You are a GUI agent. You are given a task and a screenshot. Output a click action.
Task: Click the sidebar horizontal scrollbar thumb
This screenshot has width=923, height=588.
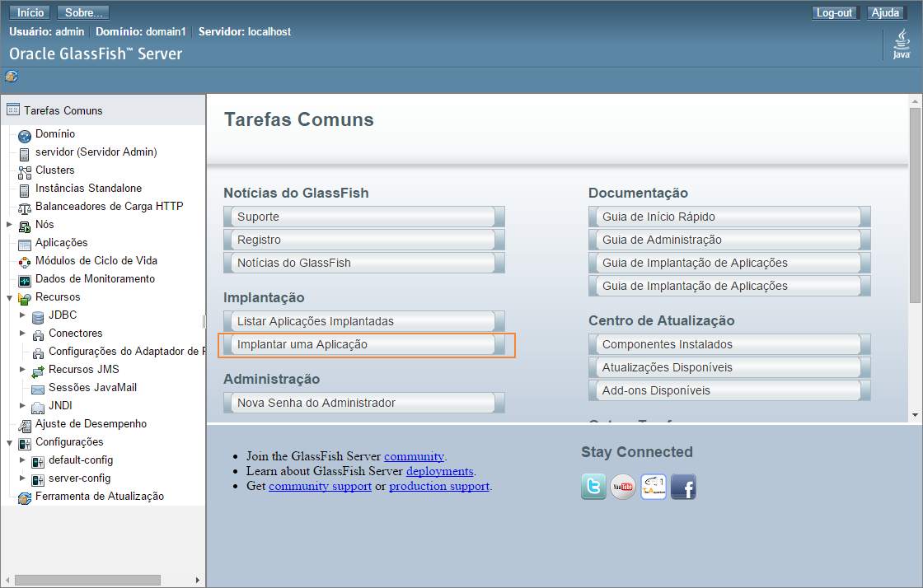click(x=87, y=581)
